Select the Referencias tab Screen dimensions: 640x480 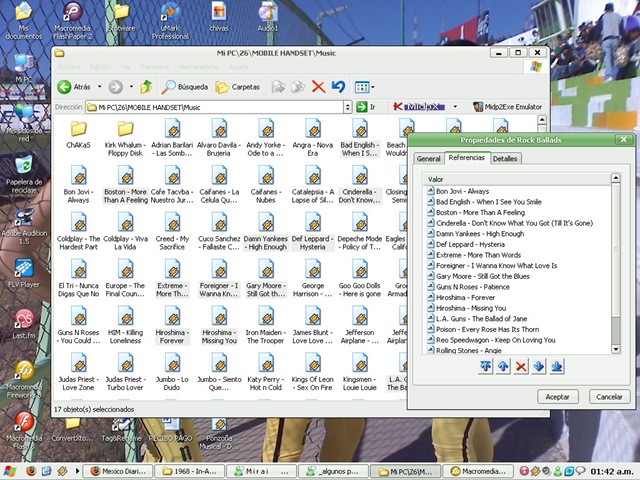click(x=467, y=158)
